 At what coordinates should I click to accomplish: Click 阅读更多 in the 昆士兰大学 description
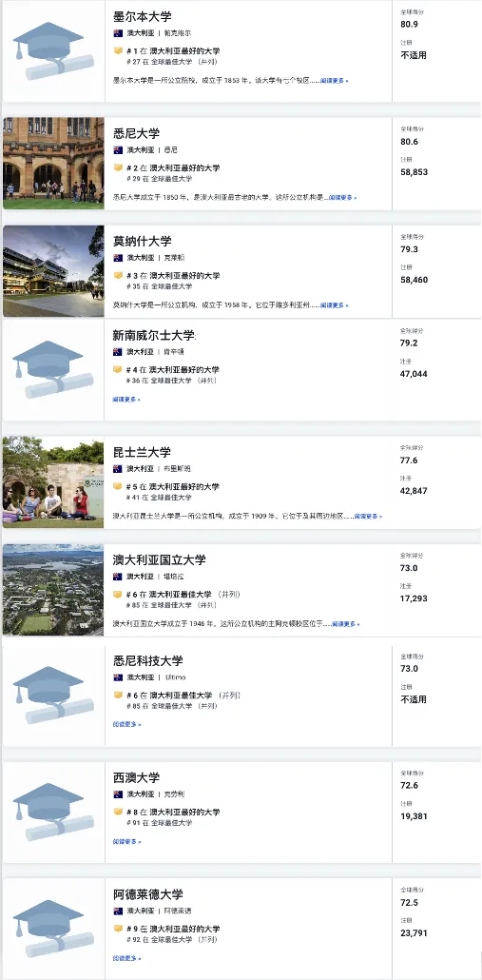point(368,517)
